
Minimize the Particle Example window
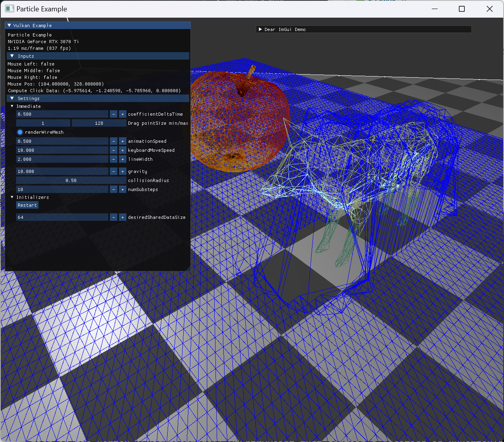click(x=435, y=9)
